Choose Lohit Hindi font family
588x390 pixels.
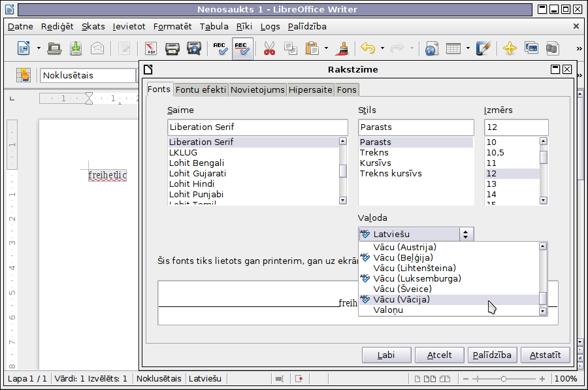pyautogui.click(x=253, y=184)
